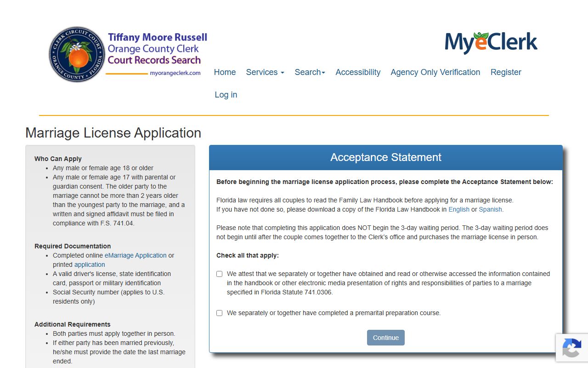Image resolution: width=588 pixels, height=368 pixels.
Task: Click the Required Documentation heading
Action: tap(73, 246)
